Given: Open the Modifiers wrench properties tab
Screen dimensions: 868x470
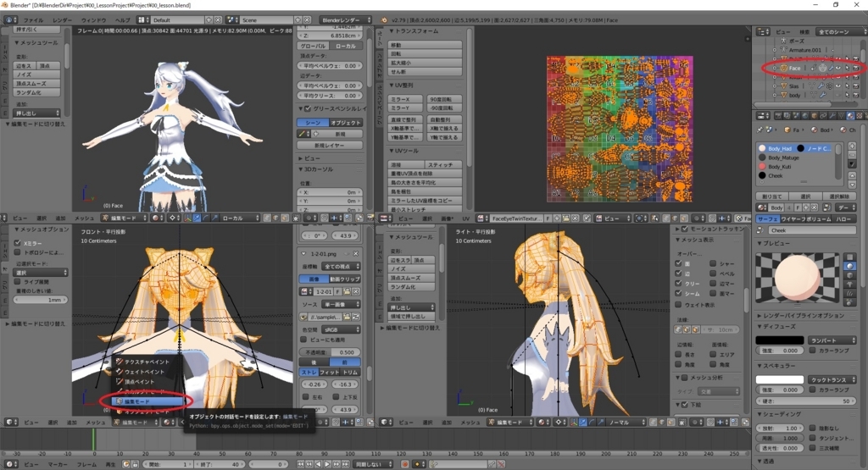Looking at the screenshot, I should tap(832, 115).
